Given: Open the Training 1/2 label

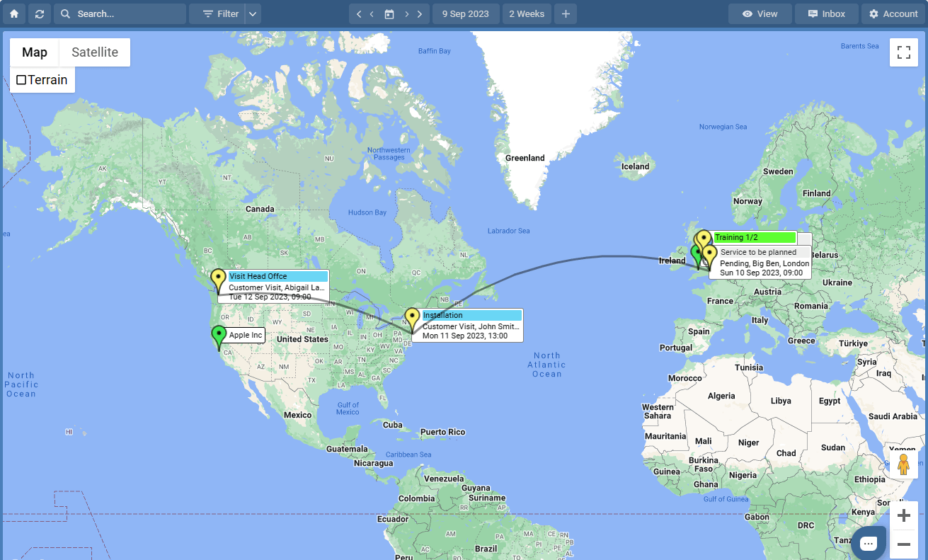Looking at the screenshot, I should click(x=755, y=237).
